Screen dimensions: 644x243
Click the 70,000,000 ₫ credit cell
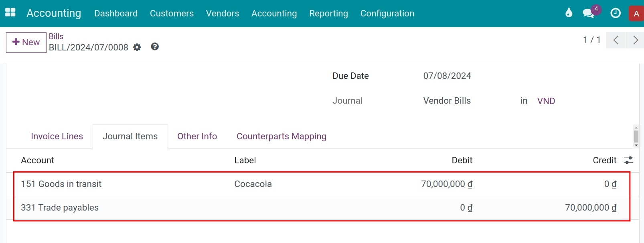591,208
